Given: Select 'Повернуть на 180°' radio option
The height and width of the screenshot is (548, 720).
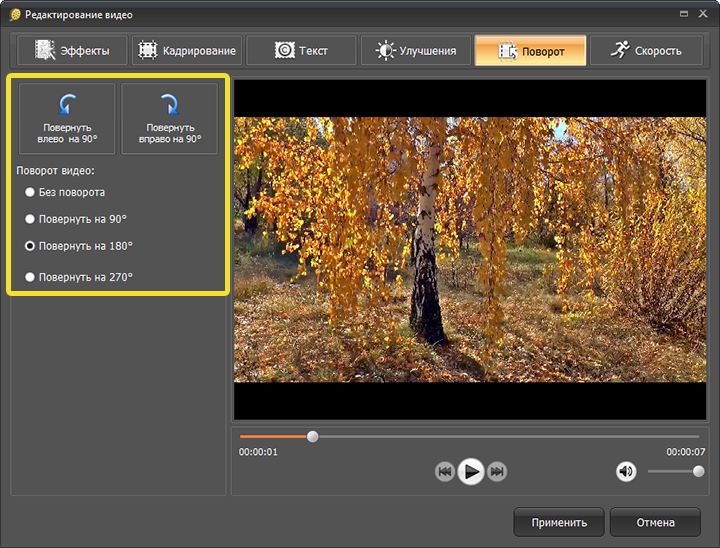Looking at the screenshot, I should point(30,245).
